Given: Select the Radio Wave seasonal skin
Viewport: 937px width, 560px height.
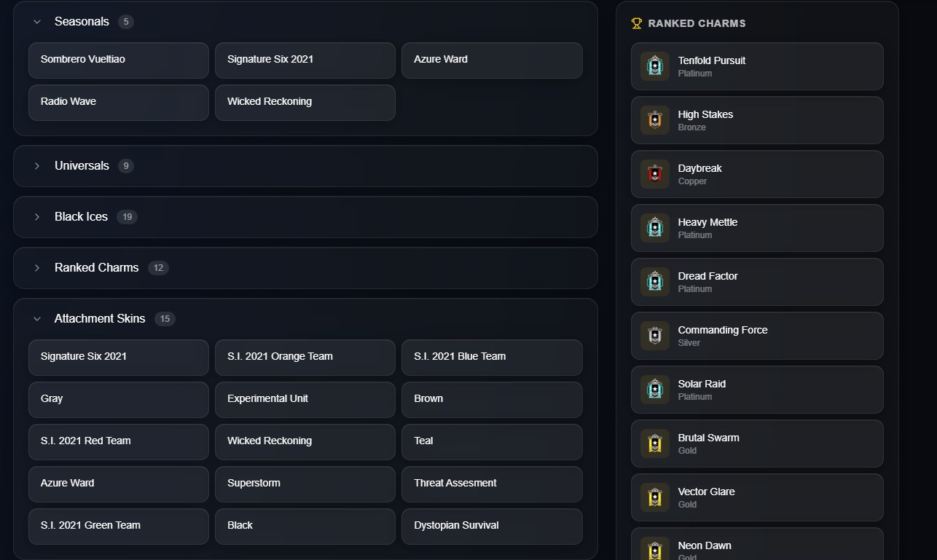Looking at the screenshot, I should (x=119, y=102).
